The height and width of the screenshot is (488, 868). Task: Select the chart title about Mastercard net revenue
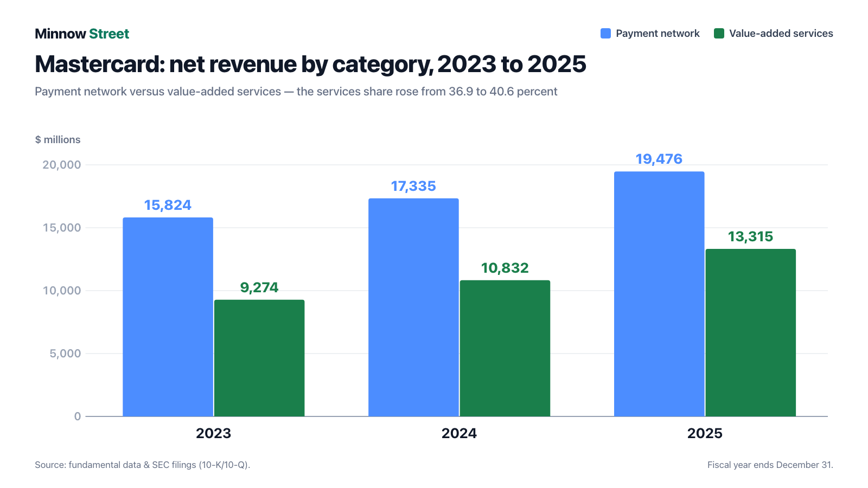coord(310,64)
